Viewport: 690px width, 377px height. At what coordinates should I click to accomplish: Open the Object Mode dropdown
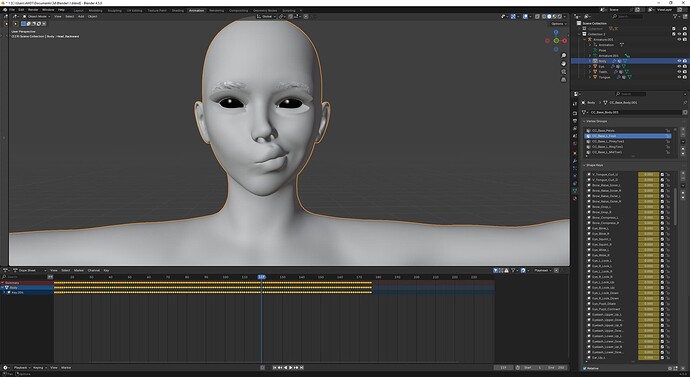[37, 17]
